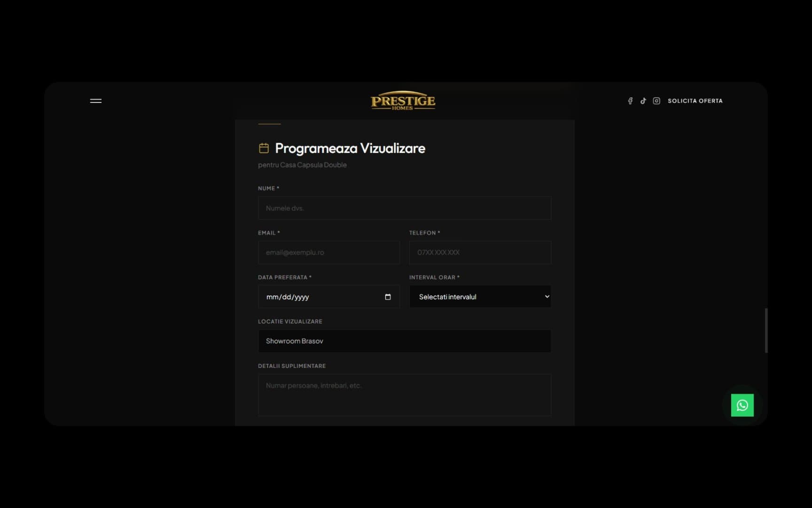Click the page vertical scrollbar thumb
Viewport: 812px width, 508px height.
pyautogui.click(x=766, y=331)
